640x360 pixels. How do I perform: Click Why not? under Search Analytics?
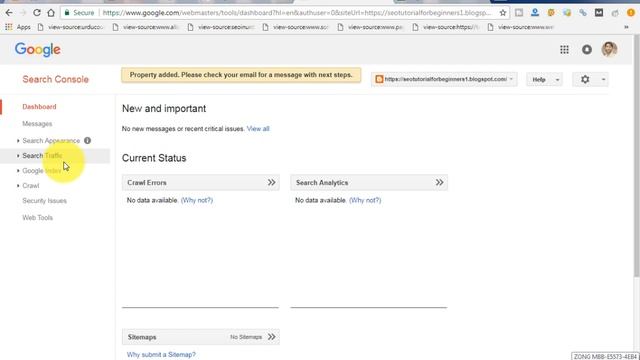point(365,200)
